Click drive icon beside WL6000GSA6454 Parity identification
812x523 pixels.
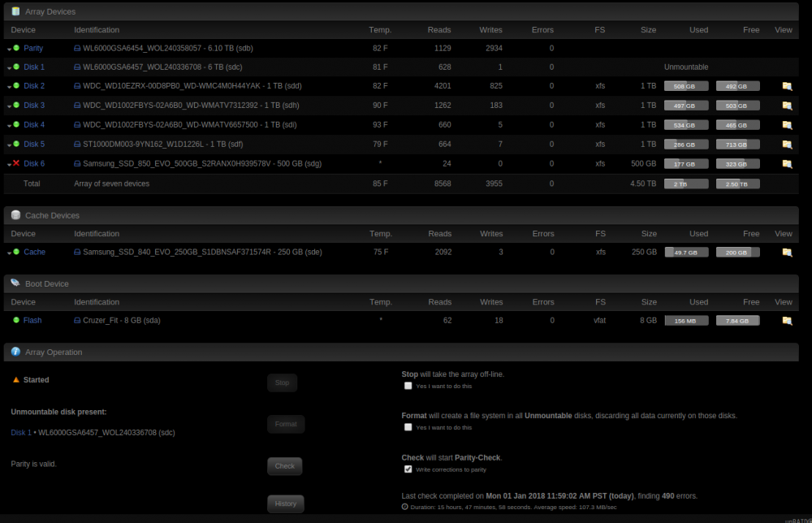77,48
